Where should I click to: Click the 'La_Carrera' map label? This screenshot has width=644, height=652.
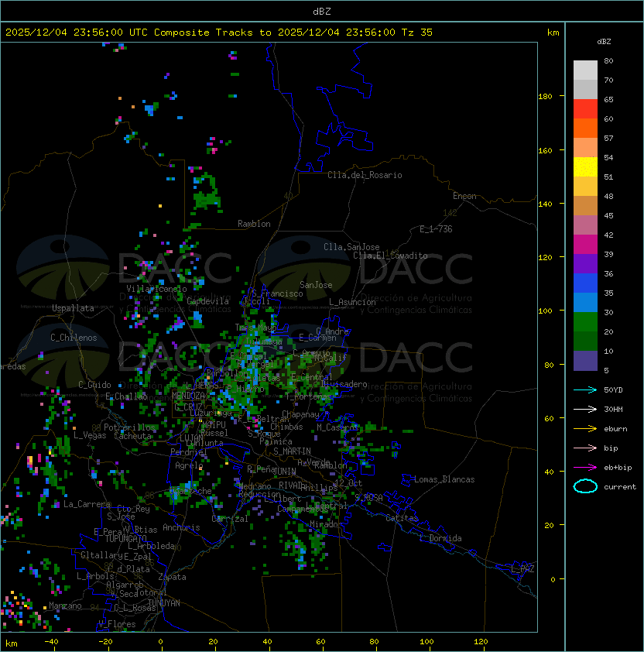pos(87,504)
